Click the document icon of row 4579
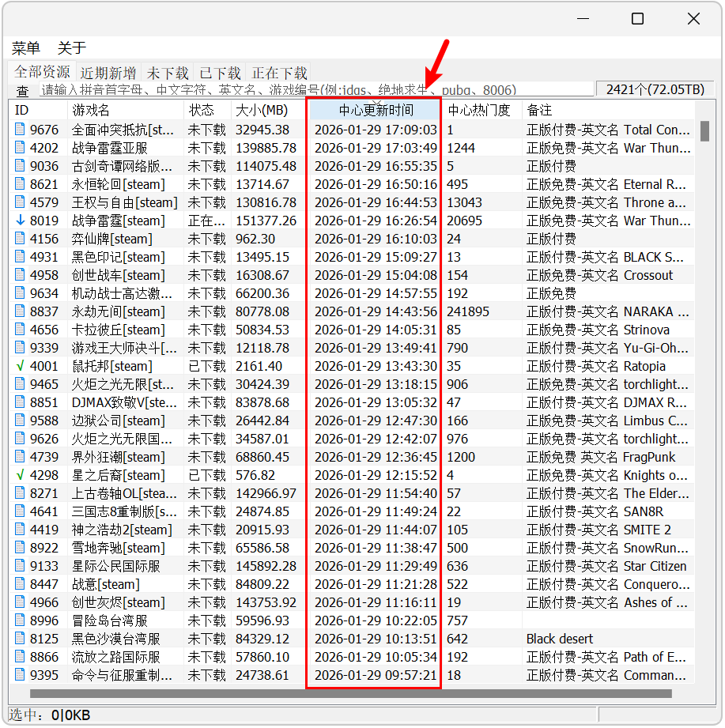This screenshot has height=728, width=725. click(20, 202)
